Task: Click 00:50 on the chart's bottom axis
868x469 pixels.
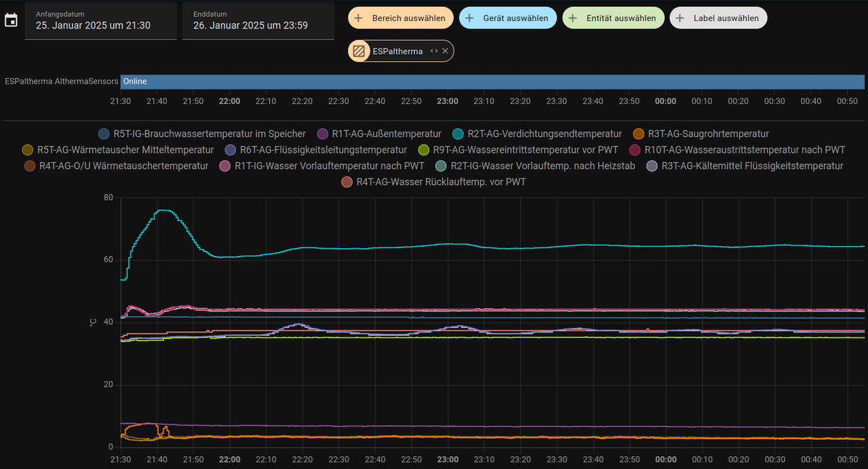Action: pos(848,459)
